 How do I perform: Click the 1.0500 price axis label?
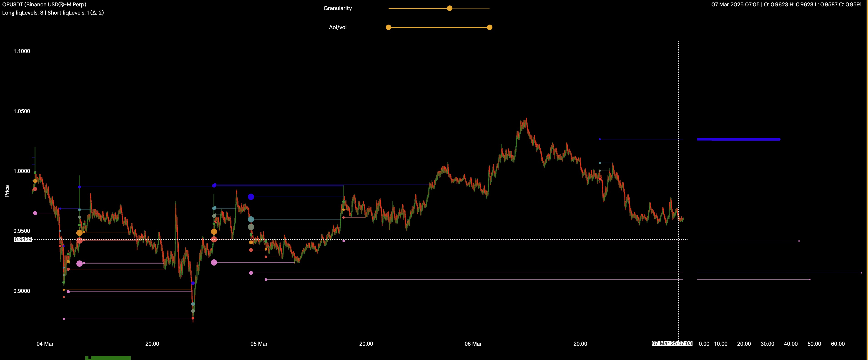[22, 111]
